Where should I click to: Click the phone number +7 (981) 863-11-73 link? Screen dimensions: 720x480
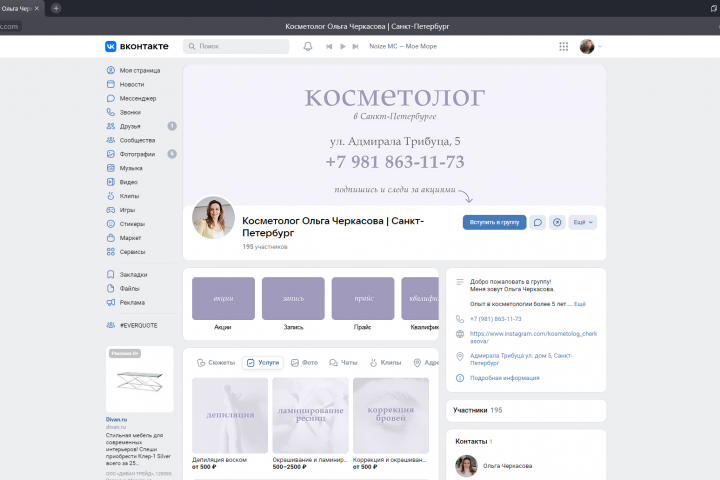point(495,319)
